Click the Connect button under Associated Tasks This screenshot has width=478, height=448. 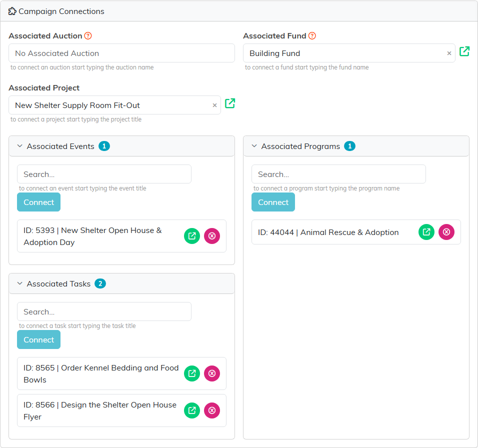38,339
